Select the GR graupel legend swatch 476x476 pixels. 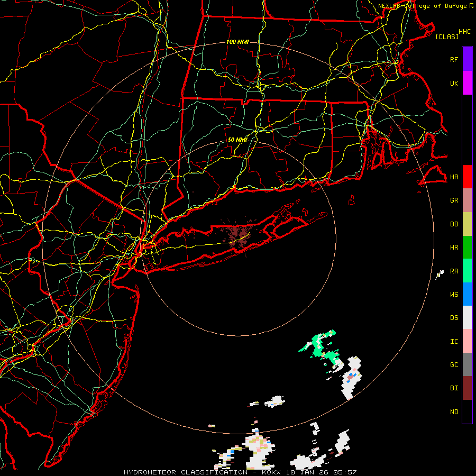pyautogui.click(x=467, y=200)
